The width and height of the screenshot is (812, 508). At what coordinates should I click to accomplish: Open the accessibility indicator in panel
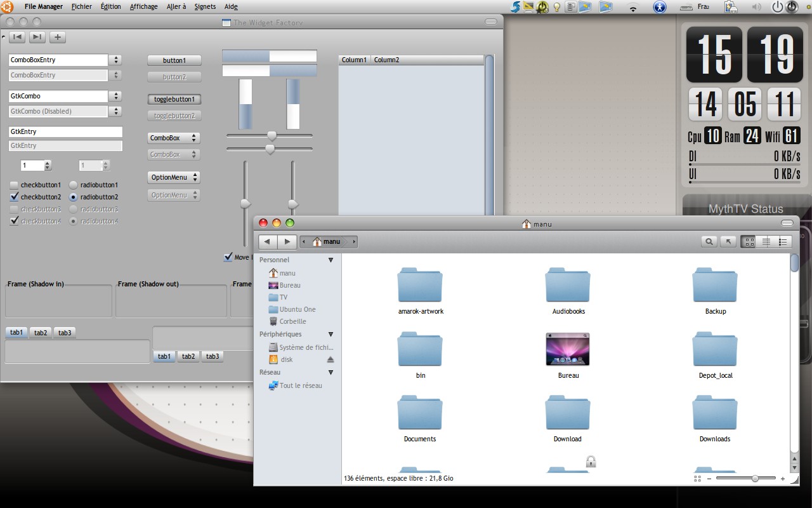(660, 7)
